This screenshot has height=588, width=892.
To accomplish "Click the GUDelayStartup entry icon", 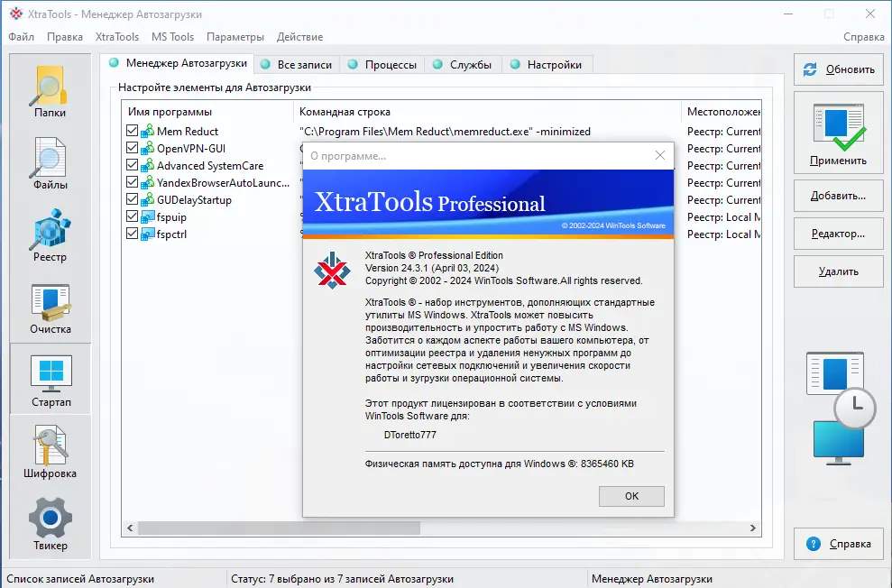I will [x=147, y=199].
